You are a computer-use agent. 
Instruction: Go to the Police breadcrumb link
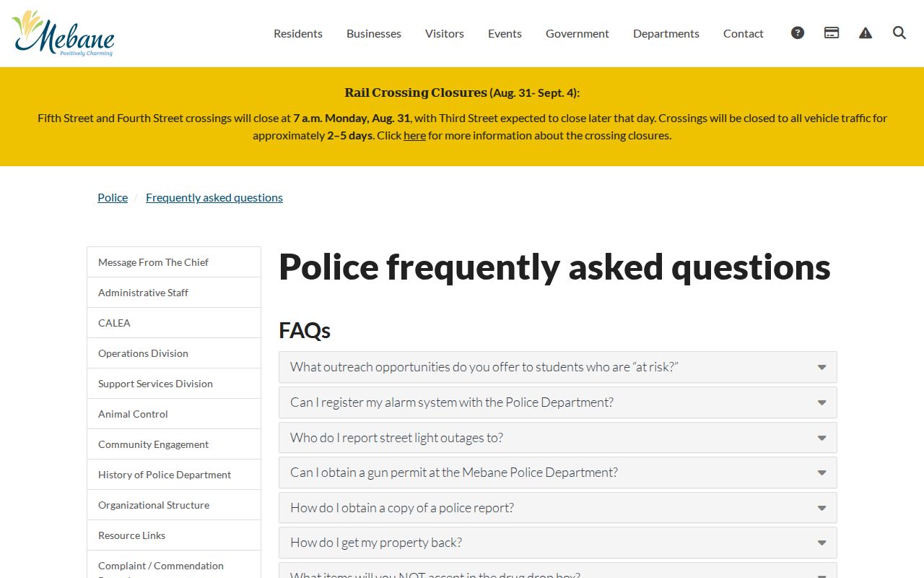[x=113, y=197]
